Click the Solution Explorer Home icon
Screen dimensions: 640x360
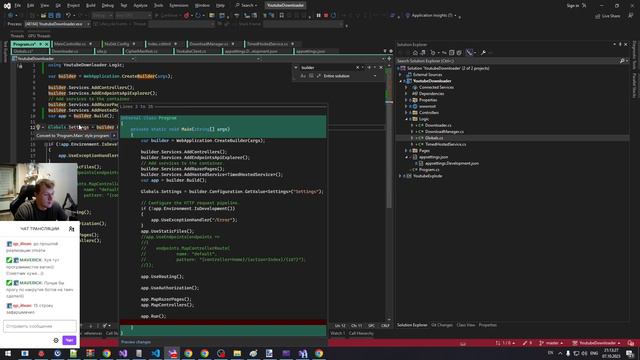[415, 53]
